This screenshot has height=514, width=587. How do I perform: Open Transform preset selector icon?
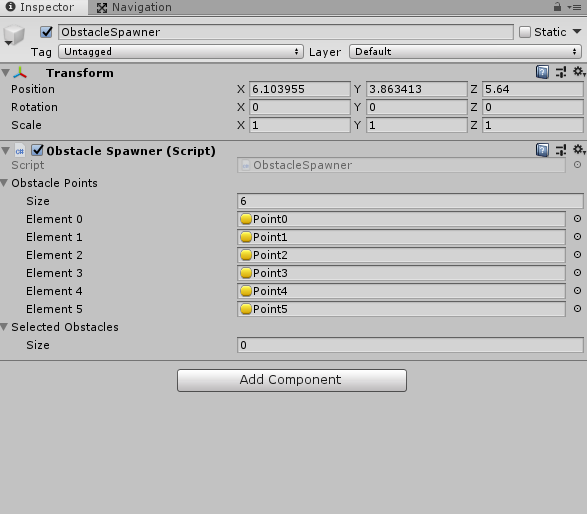coord(561,72)
